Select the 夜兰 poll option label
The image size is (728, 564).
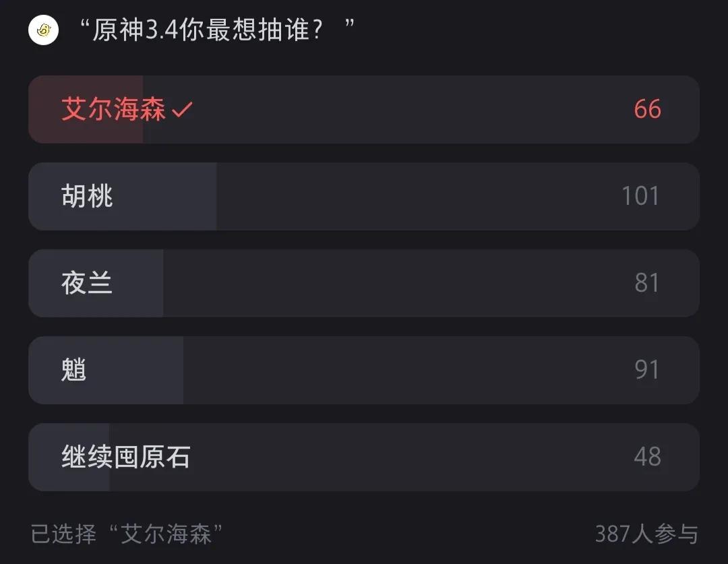click(x=87, y=283)
